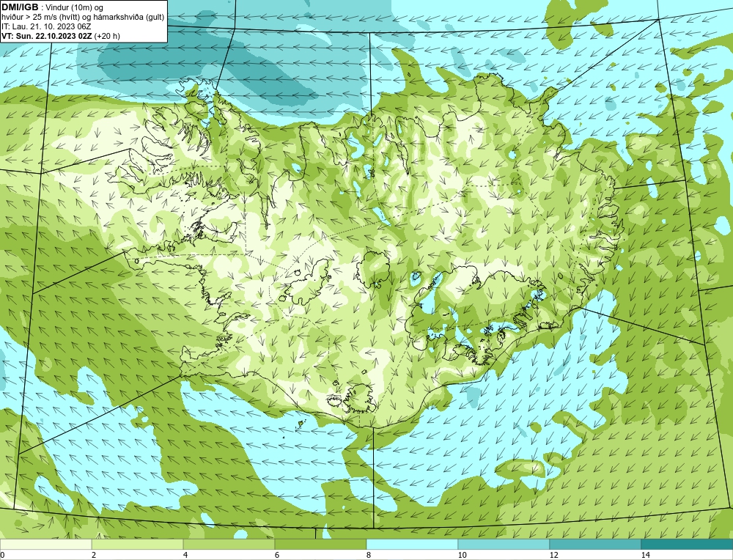
Task: Click the 4–6 m/s legend color swatch
Action: pos(229,544)
